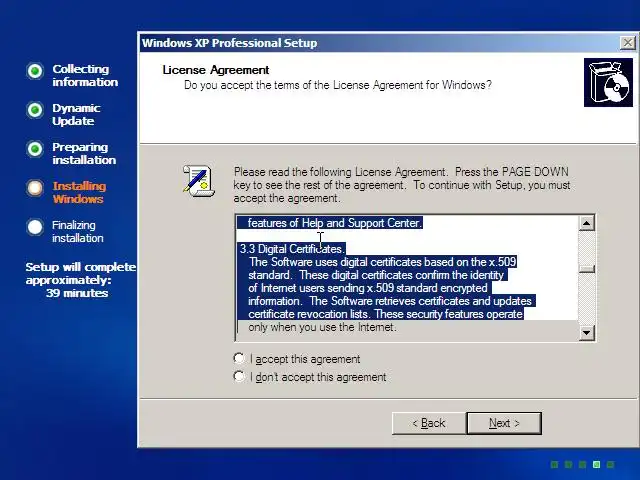Click the "Finalizing installation" step indicator
The height and width of the screenshot is (480, 640).
pyautogui.click(x=35, y=227)
